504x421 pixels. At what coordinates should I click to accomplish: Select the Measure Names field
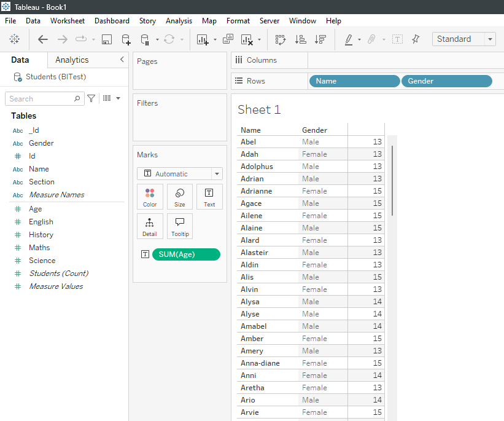pyautogui.click(x=56, y=195)
